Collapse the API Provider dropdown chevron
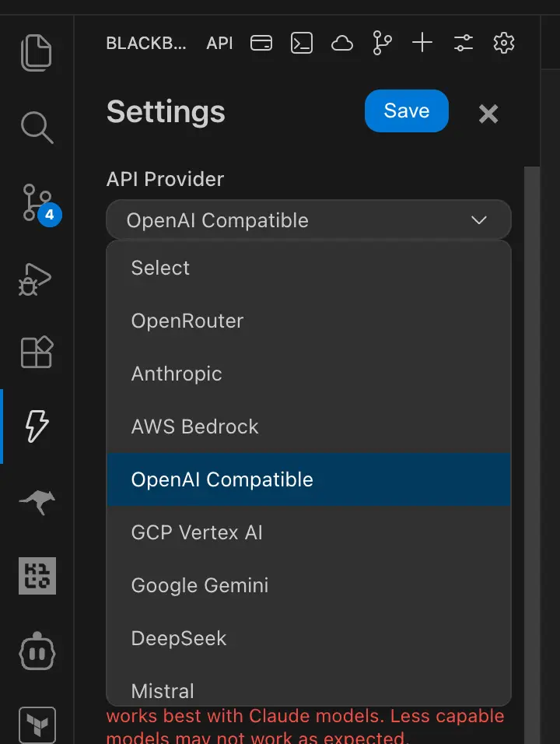 (x=479, y=220)
